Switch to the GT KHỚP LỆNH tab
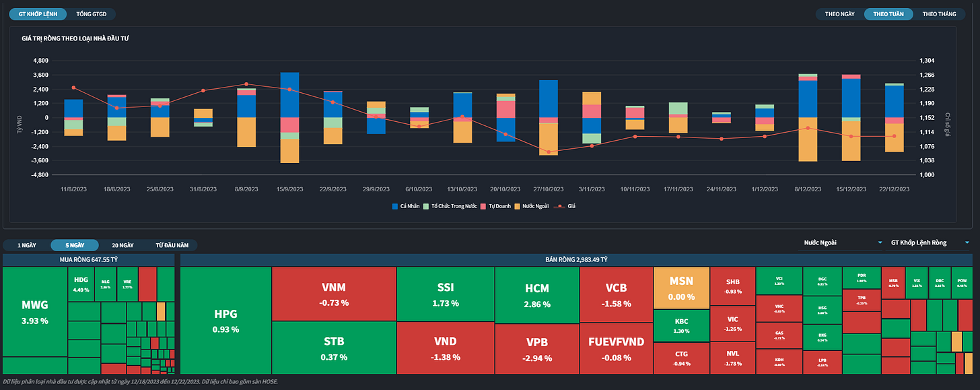Image resolution: width=980 pixels, height=390 pixels. coord(37,13)
